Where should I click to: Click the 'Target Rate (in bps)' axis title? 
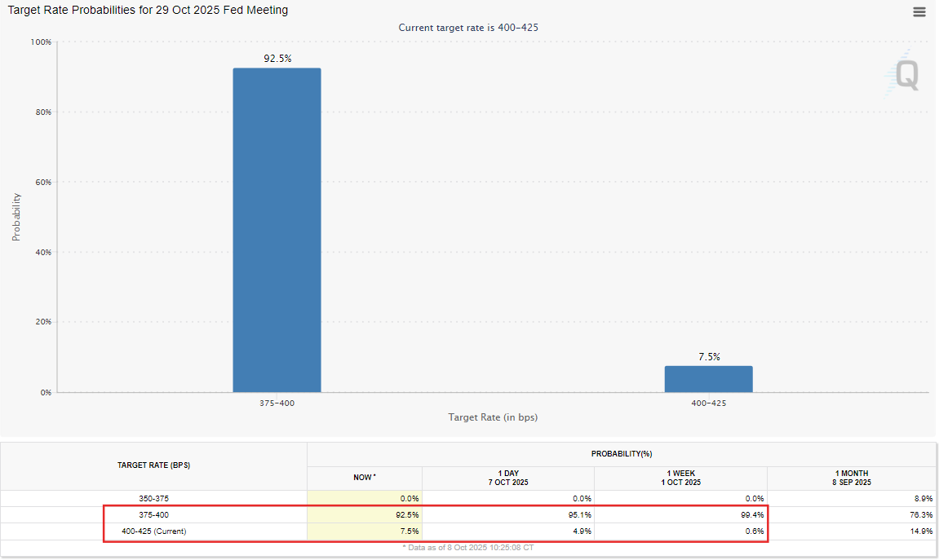tap(493, 417)
